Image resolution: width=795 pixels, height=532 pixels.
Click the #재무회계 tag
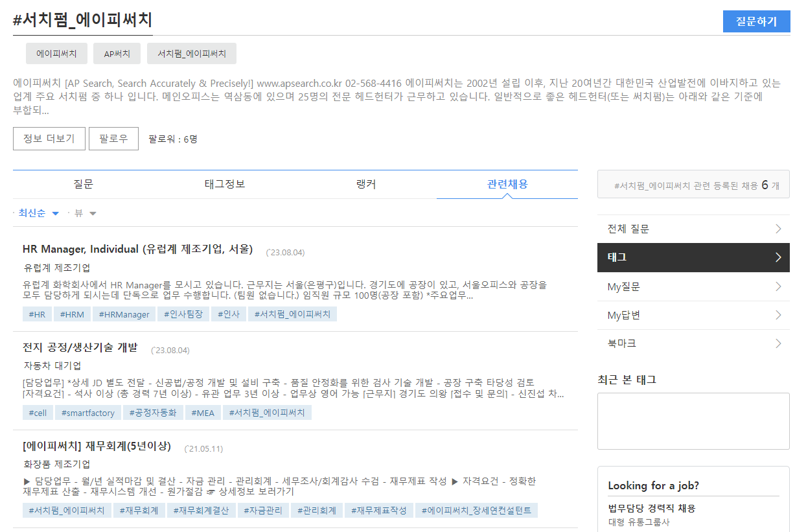tap(139, 511)
